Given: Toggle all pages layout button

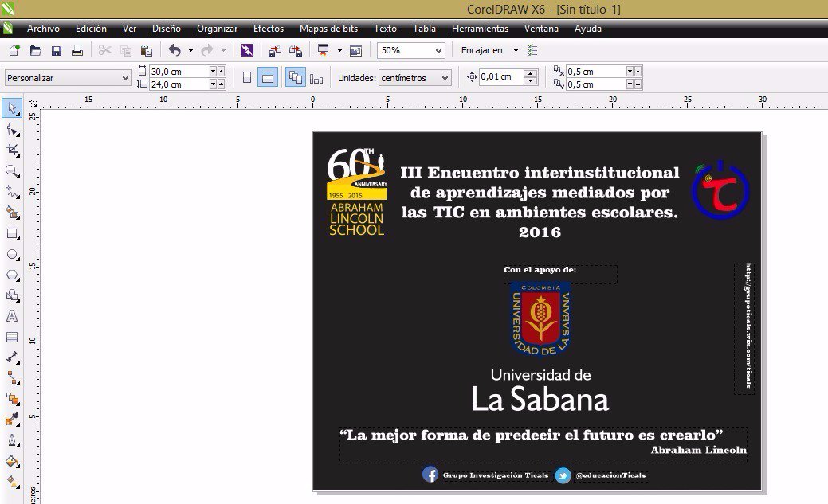Looking at the screenshot, I should (x=295, y=77).
